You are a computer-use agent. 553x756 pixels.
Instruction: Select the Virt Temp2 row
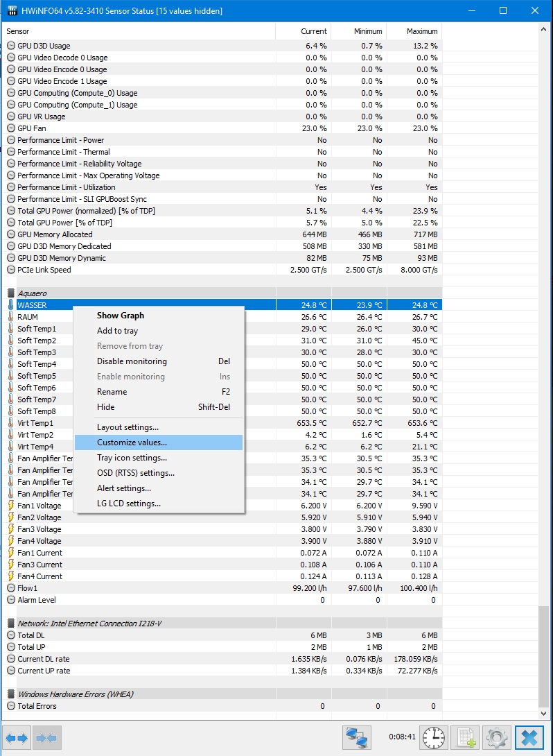[222, 435]
